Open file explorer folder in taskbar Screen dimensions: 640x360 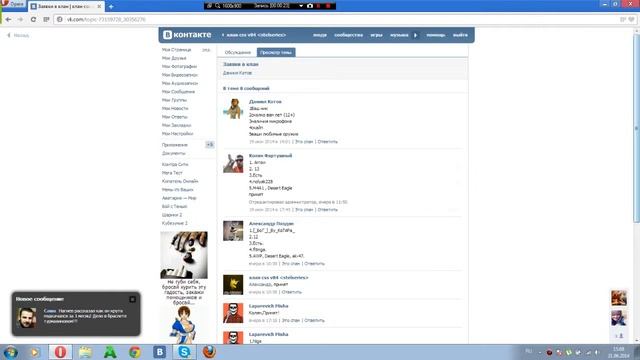[85, 352]
